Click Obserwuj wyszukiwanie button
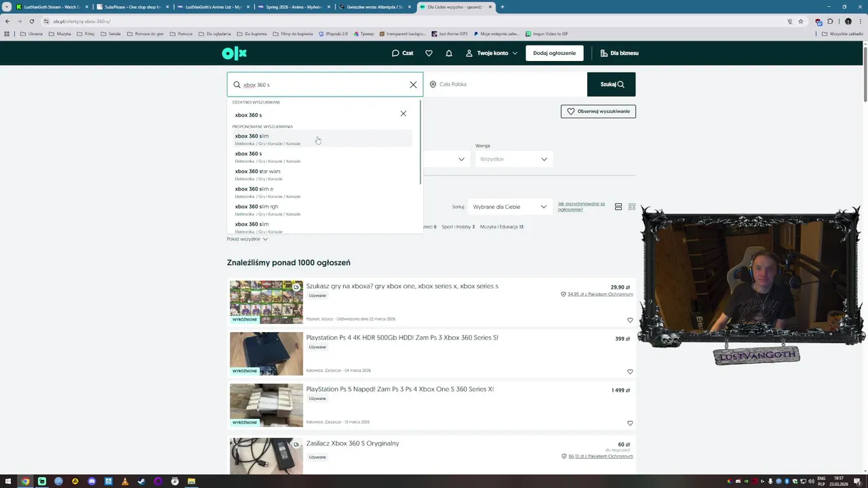The width and height of the screenshot is (868, 488). [x=598, y=111]
